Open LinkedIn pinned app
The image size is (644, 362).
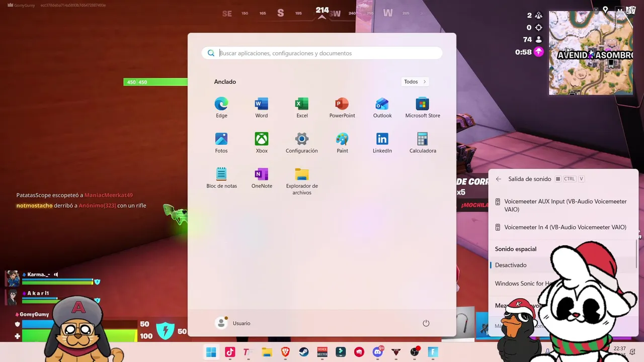(382, 143)
